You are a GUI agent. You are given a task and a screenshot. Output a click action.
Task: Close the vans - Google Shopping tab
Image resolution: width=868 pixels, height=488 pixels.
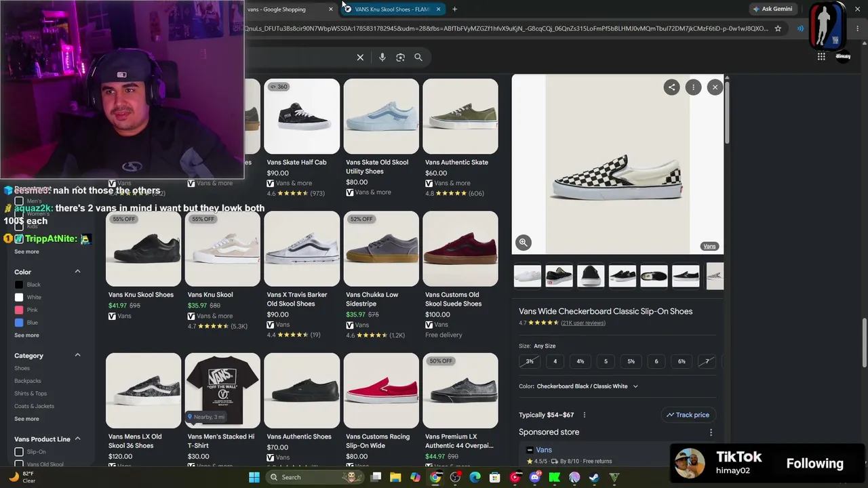[331, 9]
